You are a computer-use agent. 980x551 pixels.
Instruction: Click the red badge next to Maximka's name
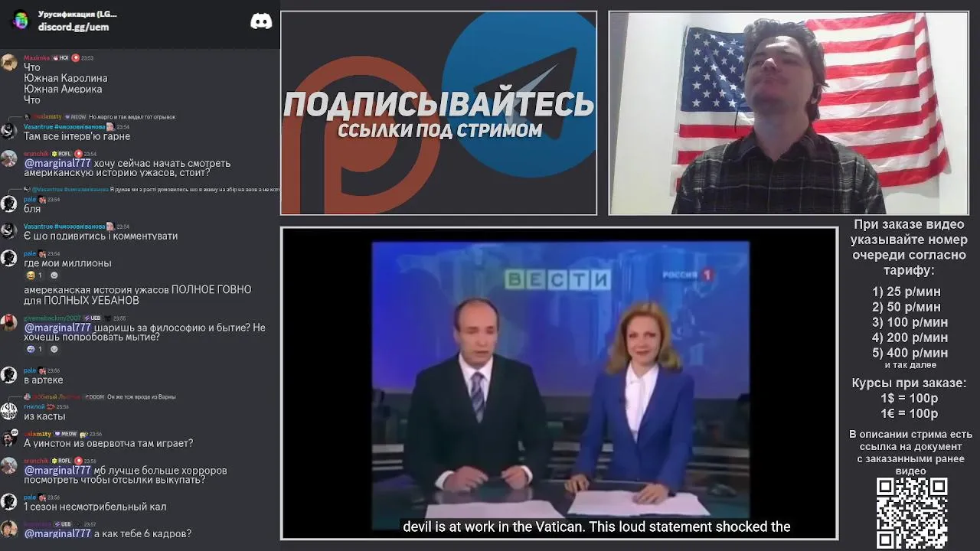[75, 58]
